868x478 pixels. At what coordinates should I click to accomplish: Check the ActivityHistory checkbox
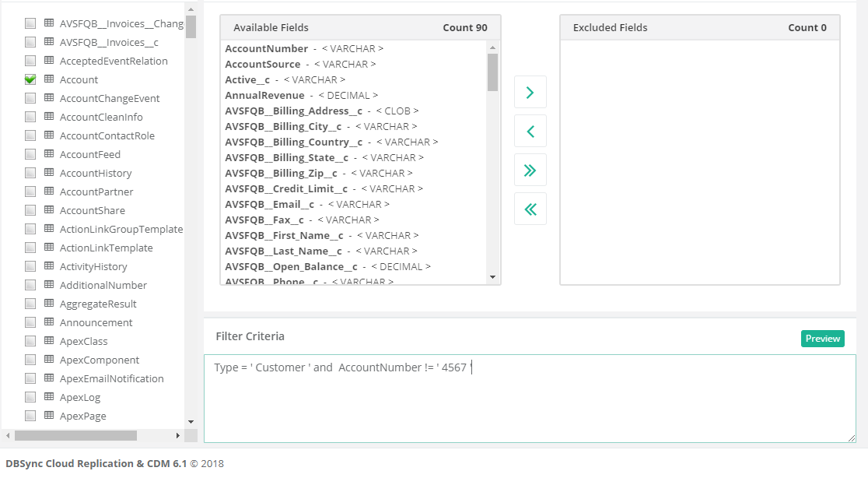[x=30, y=266]
